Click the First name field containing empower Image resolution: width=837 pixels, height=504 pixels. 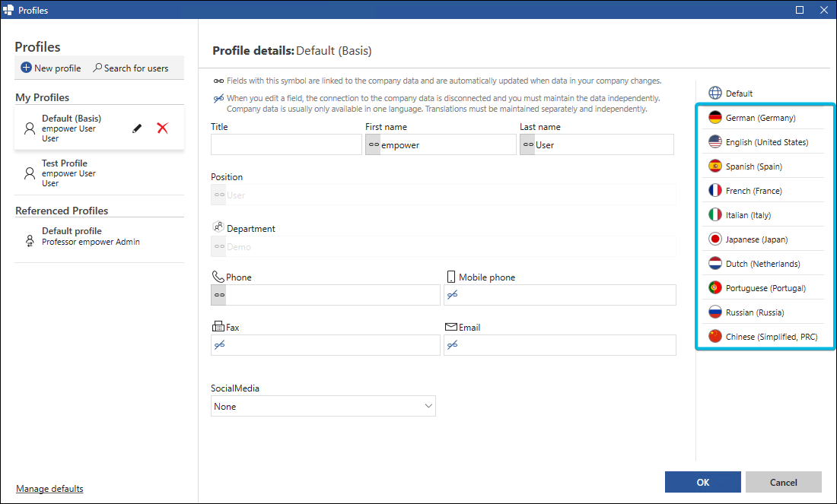pos(441,144)
